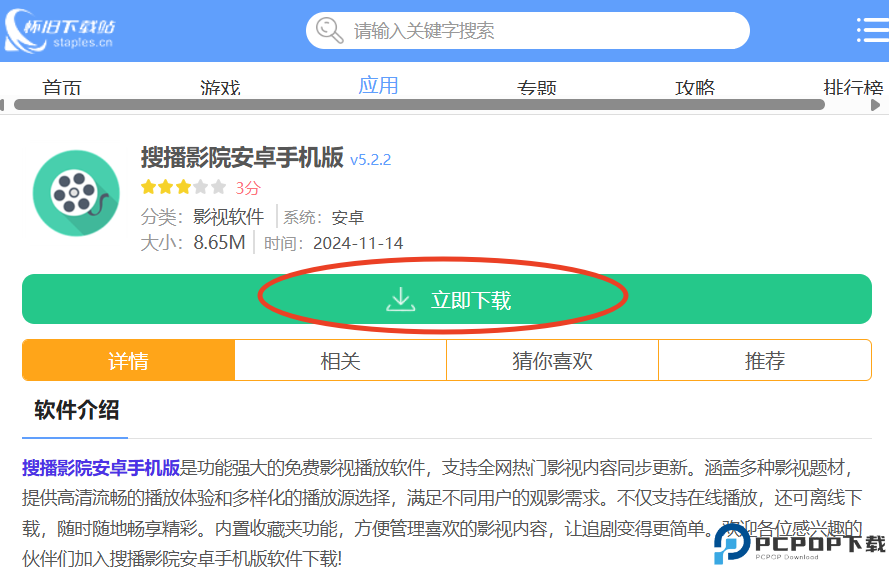Viewport: 889px width, 574px height.
Task: Open the 专题 navigation item
Action: [536, 87]
